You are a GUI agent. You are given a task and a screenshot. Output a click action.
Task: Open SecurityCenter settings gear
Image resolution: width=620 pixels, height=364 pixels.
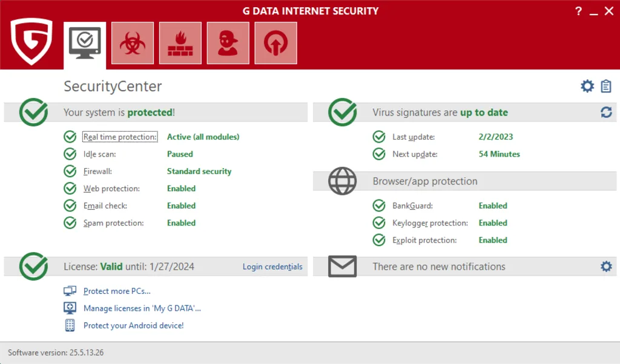tap(586, 86)
